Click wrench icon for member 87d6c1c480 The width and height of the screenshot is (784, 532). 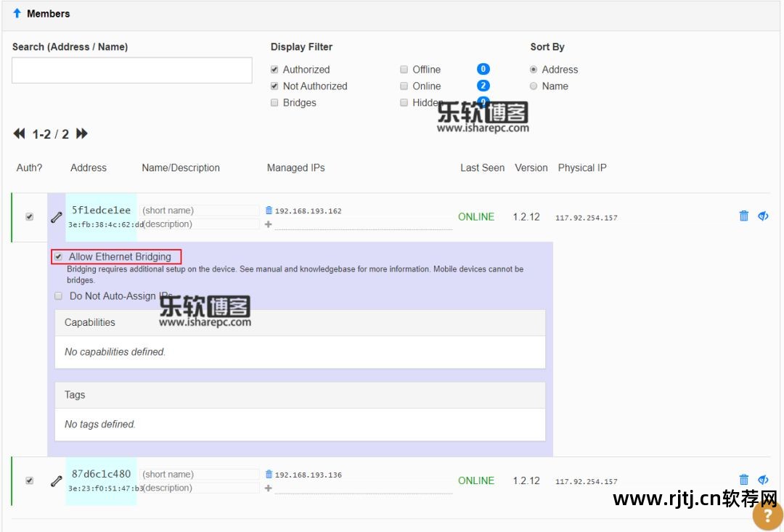(56, 480)
